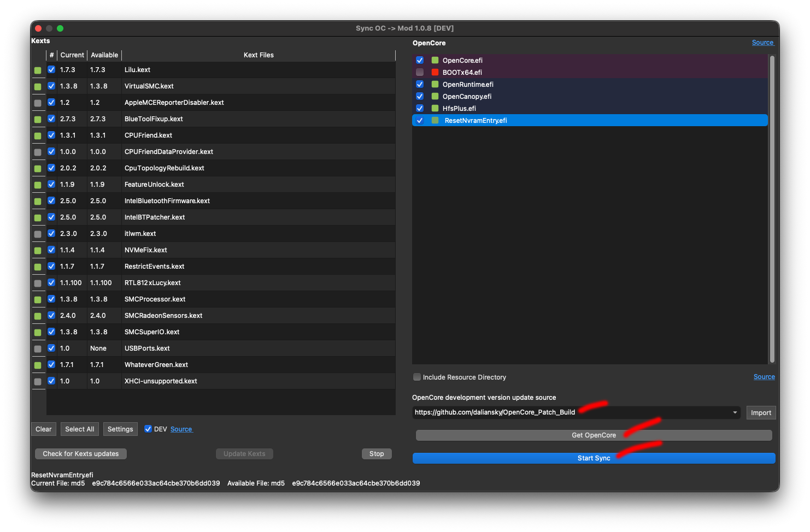Click the status square beside VirtualSMC.kext
Viewport: 810px width, 532px height.
[x=38, y=87]
